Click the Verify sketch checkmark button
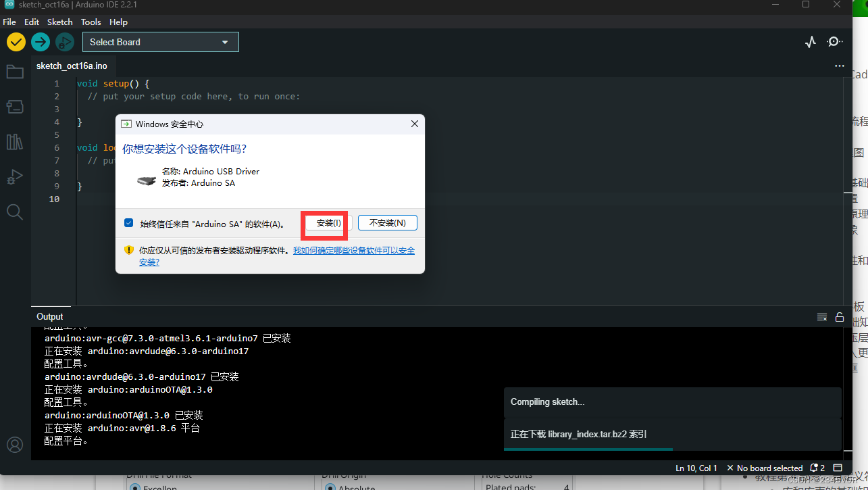Viewport: 868px width, 490px height. pyautogui.click(x=16, y=42)
